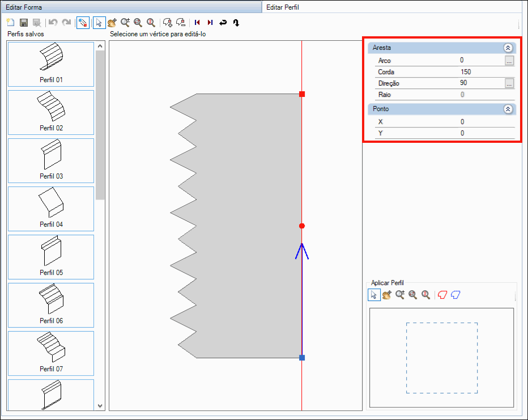Undo the last edit with the toolbar arrow
The image size is (528, 420).
coord(53,23)
